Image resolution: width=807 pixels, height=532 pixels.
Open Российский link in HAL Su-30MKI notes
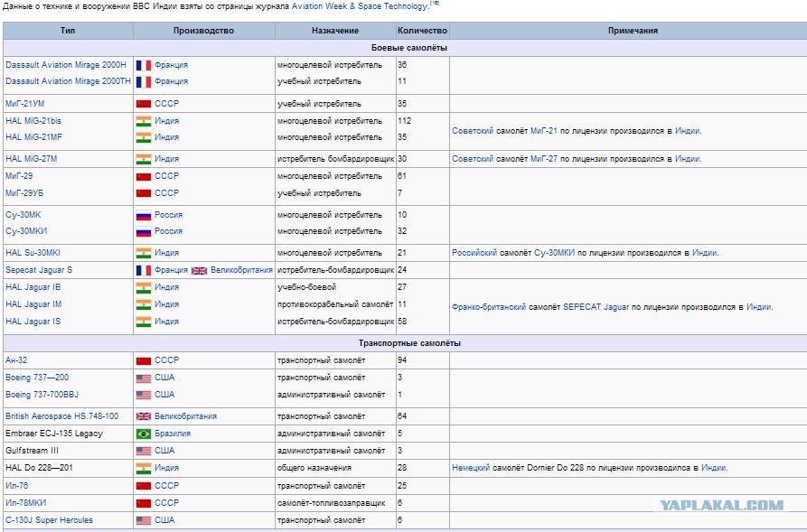pos(474,253)
